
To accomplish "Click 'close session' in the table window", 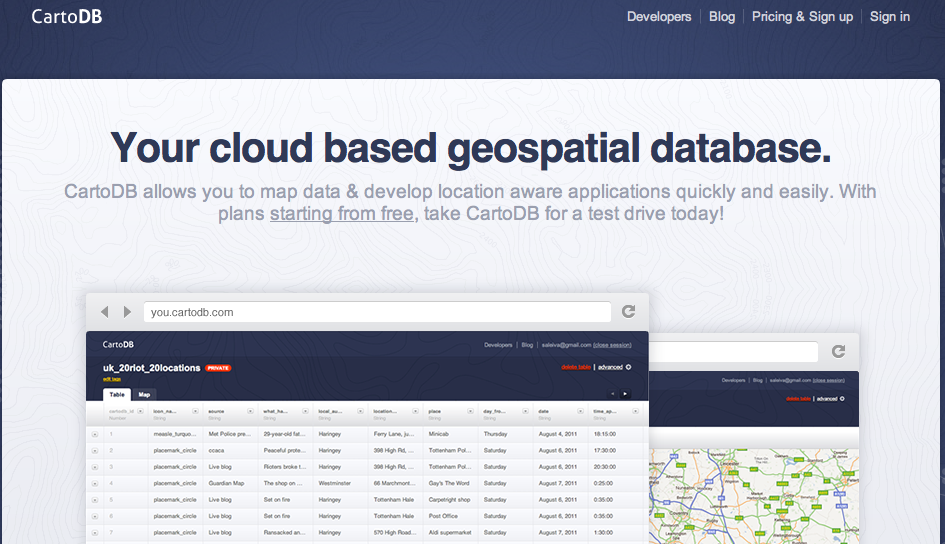I will pos(612,345).
